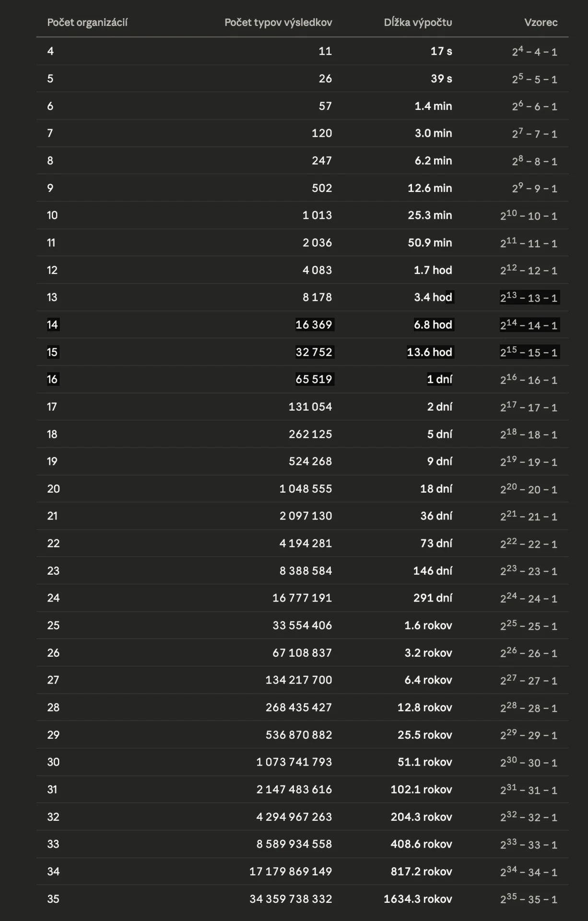Select the duration cell '17 s'
The height and width of the screenshot is (921, 588).
tap(441, 51)
